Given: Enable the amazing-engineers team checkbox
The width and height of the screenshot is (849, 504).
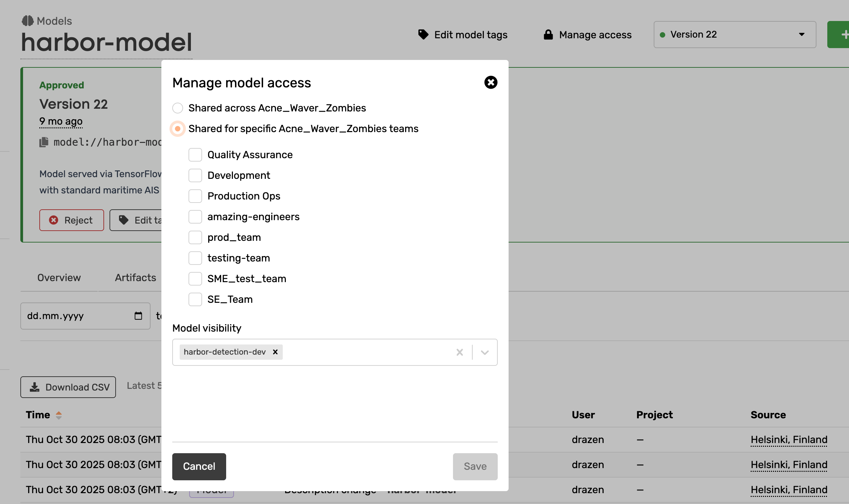Looking at the screenshot, I should click(195, 217).
